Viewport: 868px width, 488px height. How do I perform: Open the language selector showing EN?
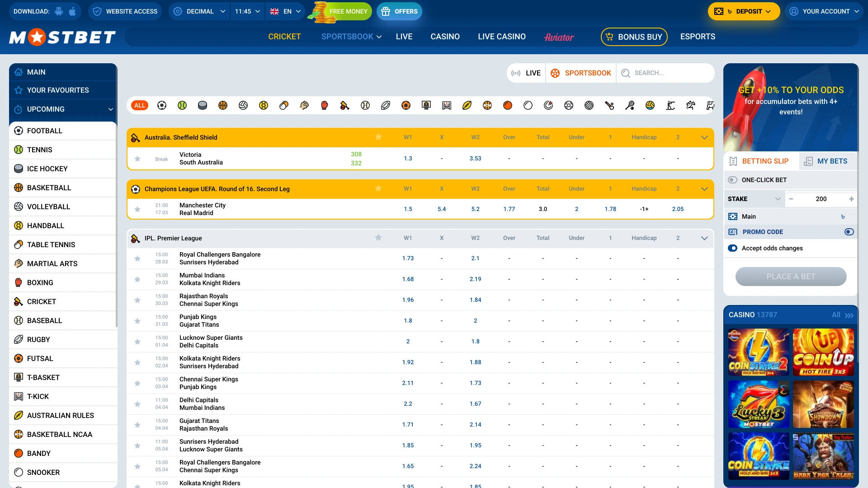tap(285, 11)
